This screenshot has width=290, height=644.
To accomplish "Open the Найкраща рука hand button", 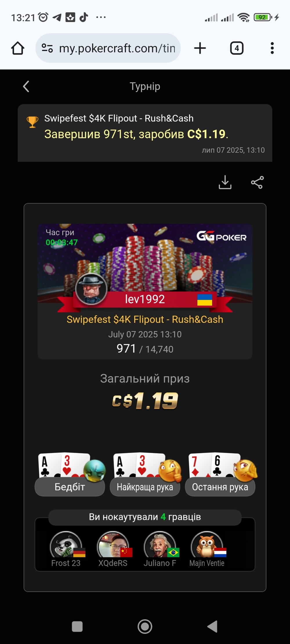I will 145,487.
